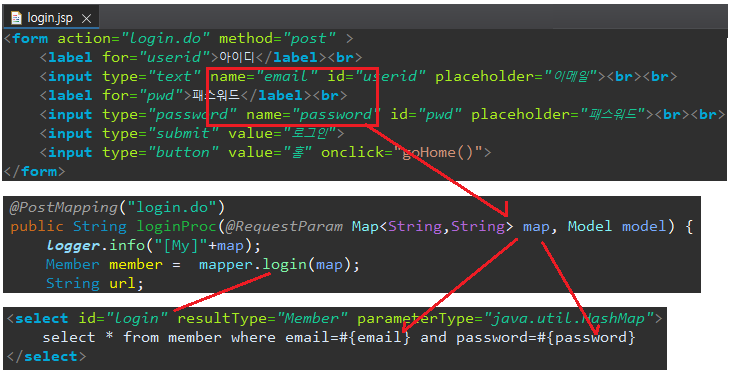Click the method="post" attribute text
Viewport: 731px width, 374px height.
pos(277,38)
